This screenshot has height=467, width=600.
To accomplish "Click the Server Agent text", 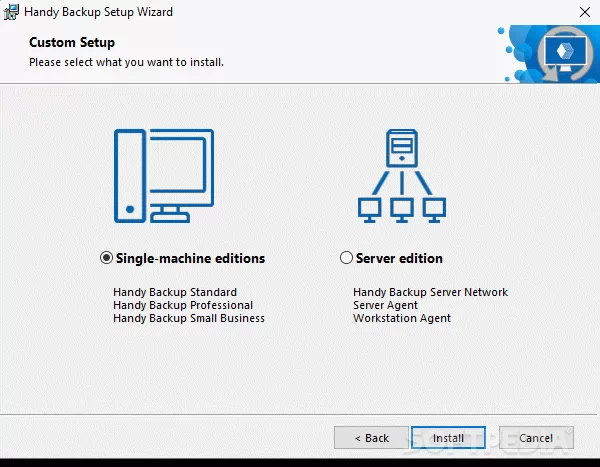I will [x=385, y=305].
